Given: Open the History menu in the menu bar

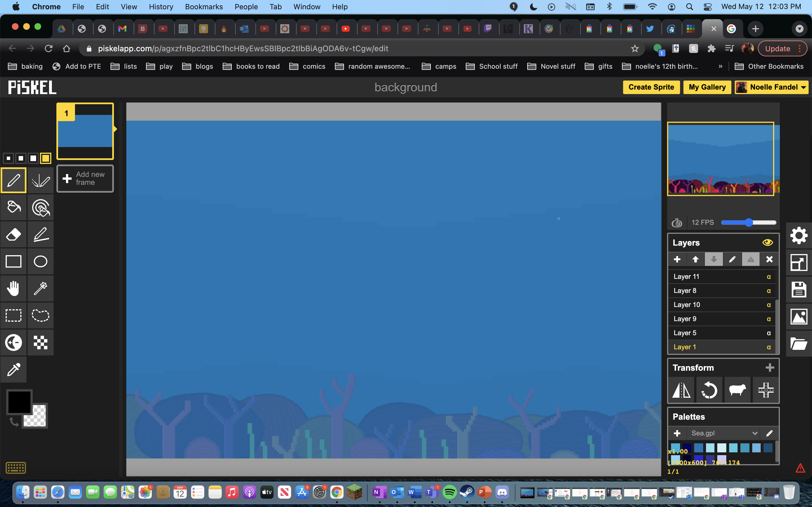Looking at the screenshot, I should click(161, 7).
